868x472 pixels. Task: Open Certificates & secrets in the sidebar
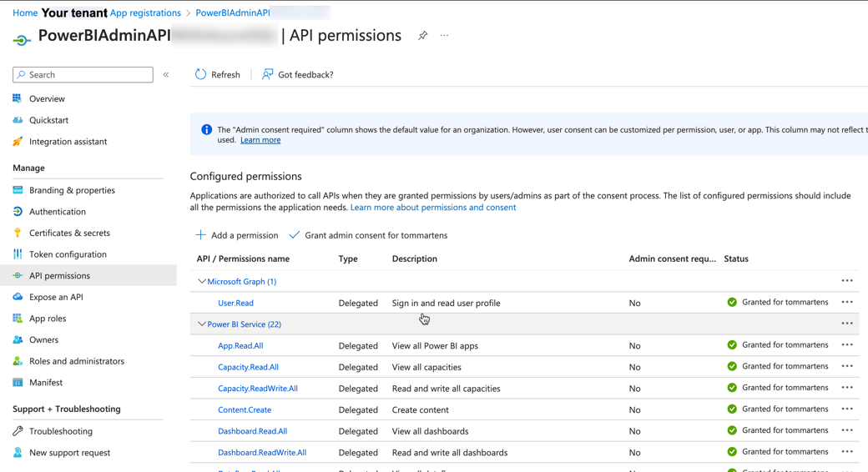69,233
